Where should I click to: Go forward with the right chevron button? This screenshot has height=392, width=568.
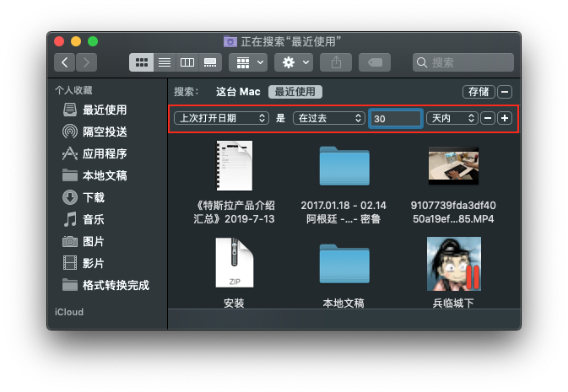[x=86, y=62]
